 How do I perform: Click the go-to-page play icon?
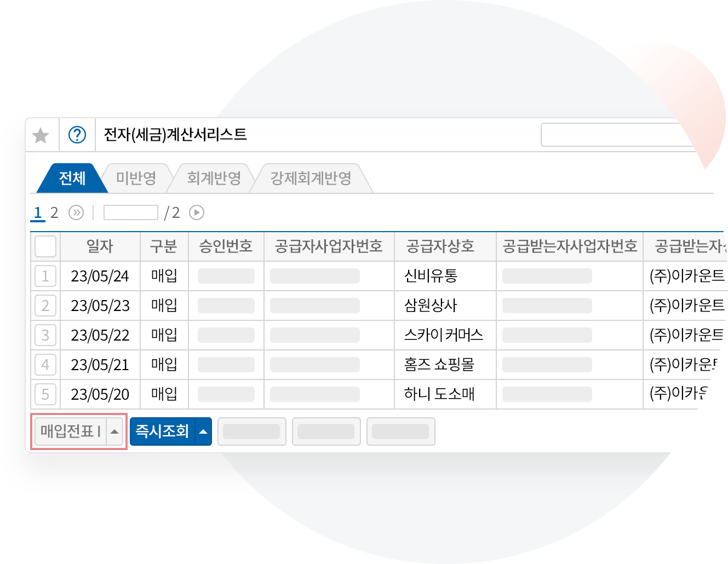point(197,212)
